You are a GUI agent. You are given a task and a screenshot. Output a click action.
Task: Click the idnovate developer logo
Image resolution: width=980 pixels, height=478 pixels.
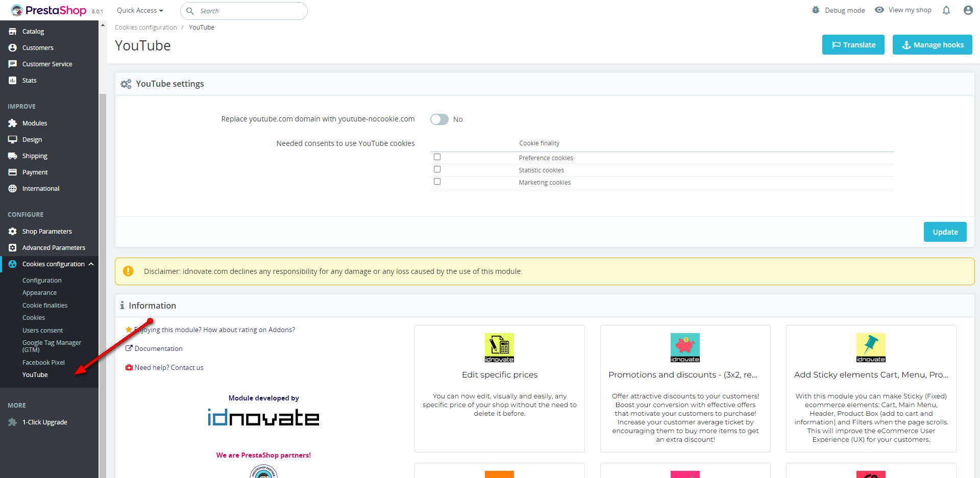pyautogui.click(x=263, y=417)
